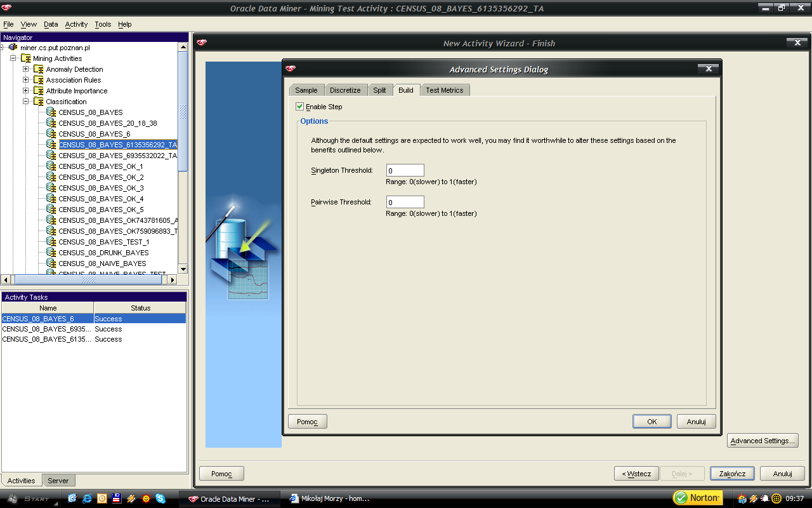The height and width of the screenshot is (508, 812).
Task: Select CENSUS_08_BAYES_20_18_38 in Navigator tree
Action: (x=108, y=123)
